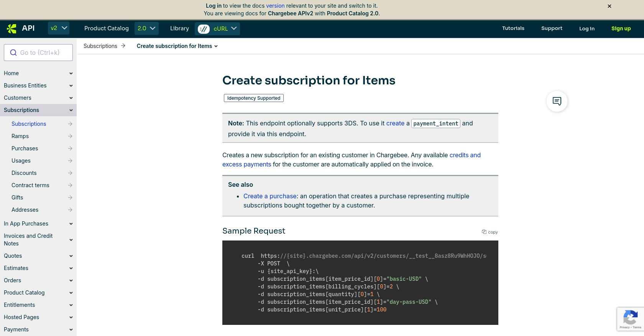
Task: Click the Sign up link
Action: 621,28
